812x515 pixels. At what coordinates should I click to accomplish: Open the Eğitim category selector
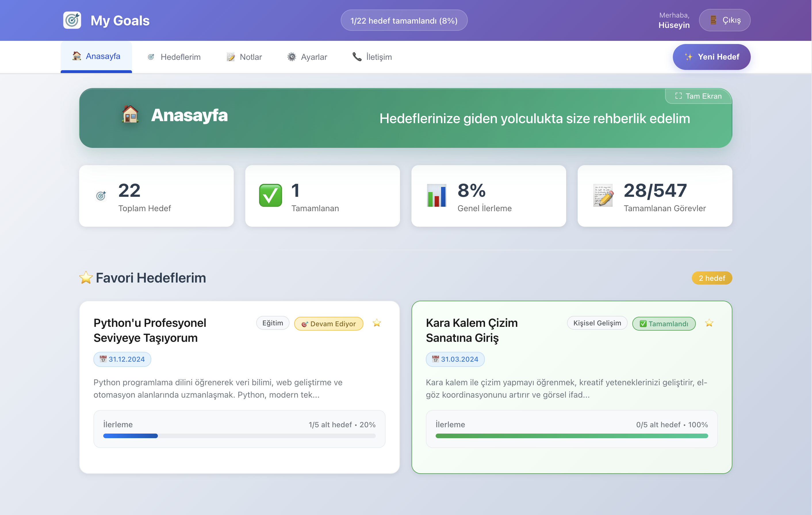[x=273, y=323]
